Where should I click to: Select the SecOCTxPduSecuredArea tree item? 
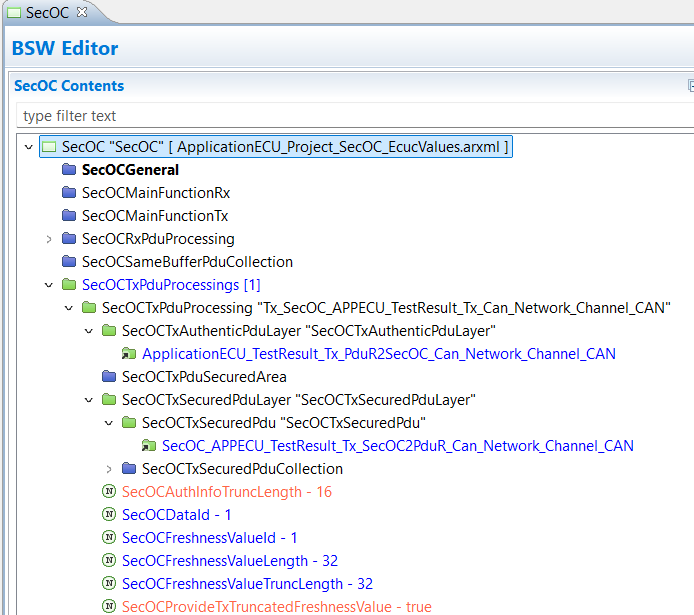[x=204, y=377]
